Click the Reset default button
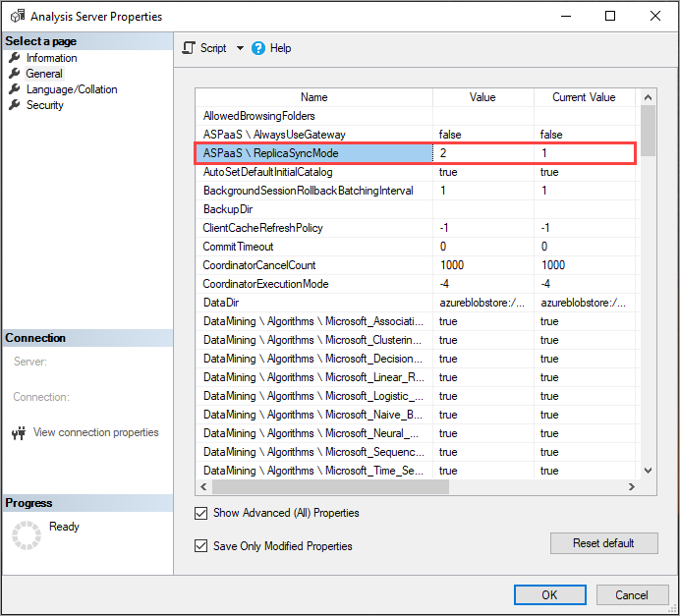The height and width of the screenshot is (616, 680). [603, 543]
